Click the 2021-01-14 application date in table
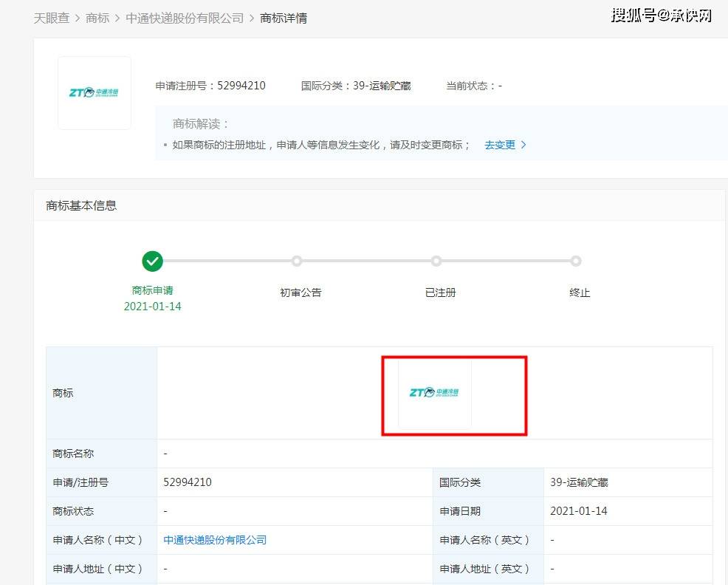This screenshot has height=585, width=728. pos(579,511)
